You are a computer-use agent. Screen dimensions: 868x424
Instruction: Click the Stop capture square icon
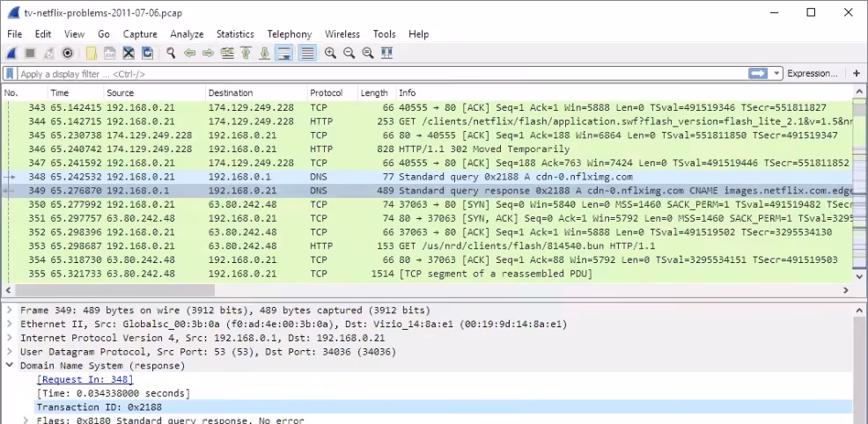(x=31, y=53)
